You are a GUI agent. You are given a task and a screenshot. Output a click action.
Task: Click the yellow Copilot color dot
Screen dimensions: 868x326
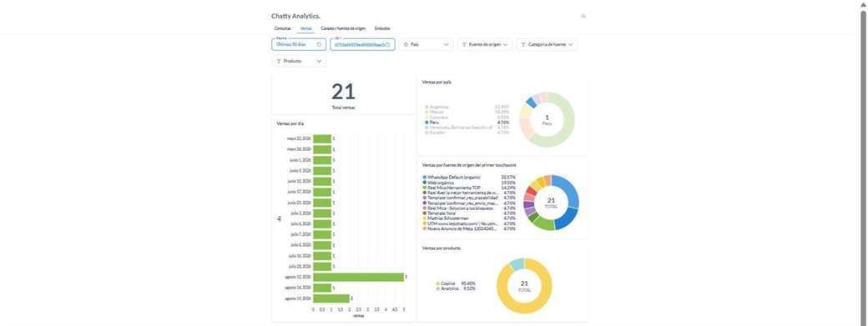[437, 283]
